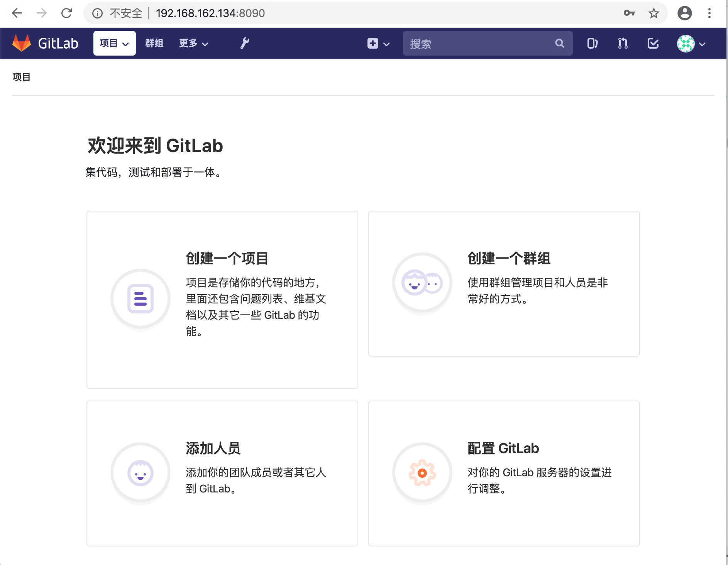Expand the 更多 dropdown menu
The image size is (728, 565).
click(x=194, y=43)
